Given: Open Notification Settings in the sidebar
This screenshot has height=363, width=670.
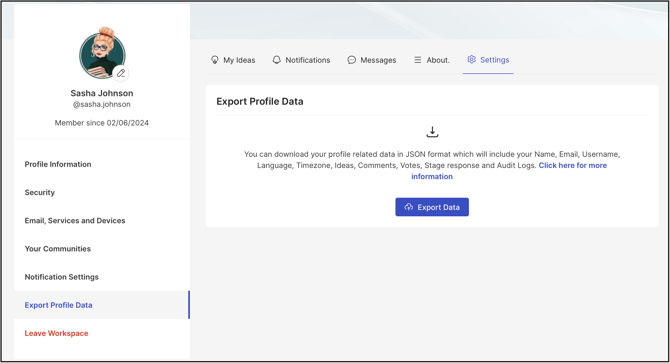Looking at the screenshot, I should pyautogui.click(x=102, y=277).
